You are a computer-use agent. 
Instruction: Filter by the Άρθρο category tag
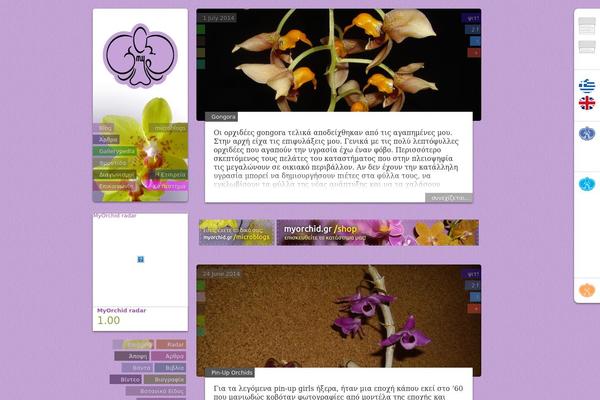tap(168, 356)
